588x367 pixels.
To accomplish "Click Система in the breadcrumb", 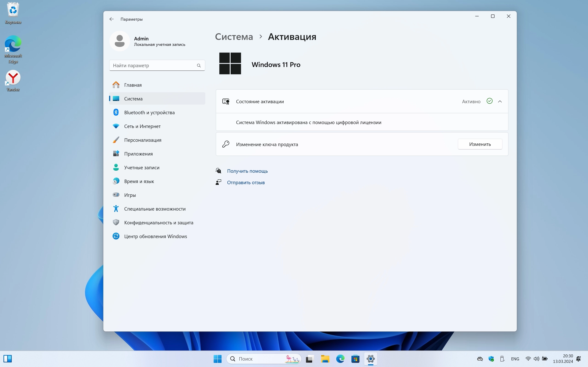I will click(234, 37).
